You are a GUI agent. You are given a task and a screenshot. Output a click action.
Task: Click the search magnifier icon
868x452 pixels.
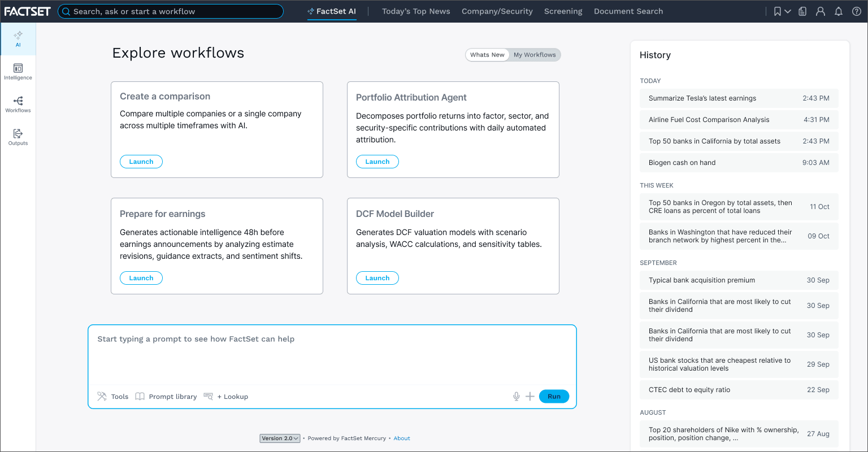(66, 11)
